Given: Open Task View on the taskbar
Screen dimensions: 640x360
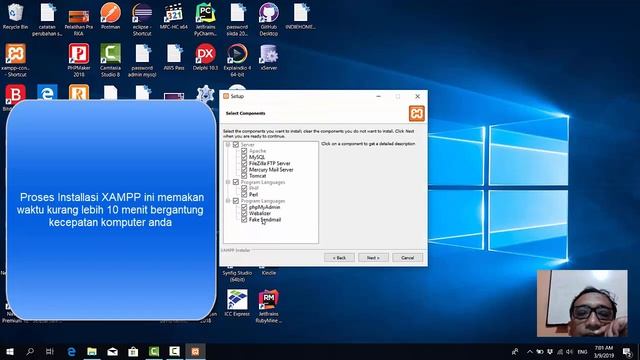Looking at the screenshot, I should coord(50,351).
